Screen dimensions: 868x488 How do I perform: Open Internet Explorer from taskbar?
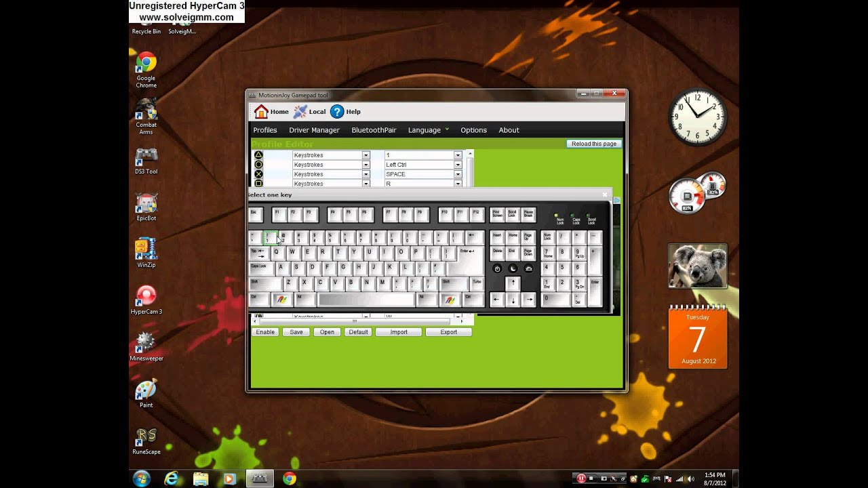tap(172, 479)
